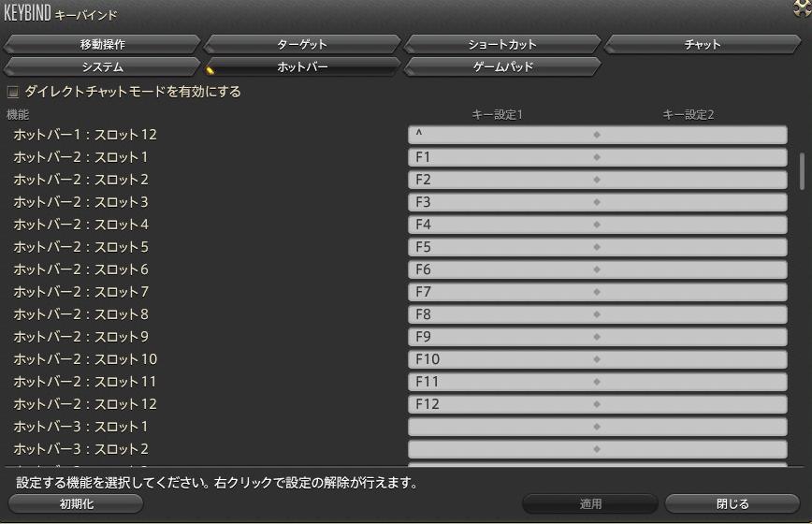Click the ホットバー2：スロット10 label
Viewport: 812px width, 524px height.
[85, 359]
